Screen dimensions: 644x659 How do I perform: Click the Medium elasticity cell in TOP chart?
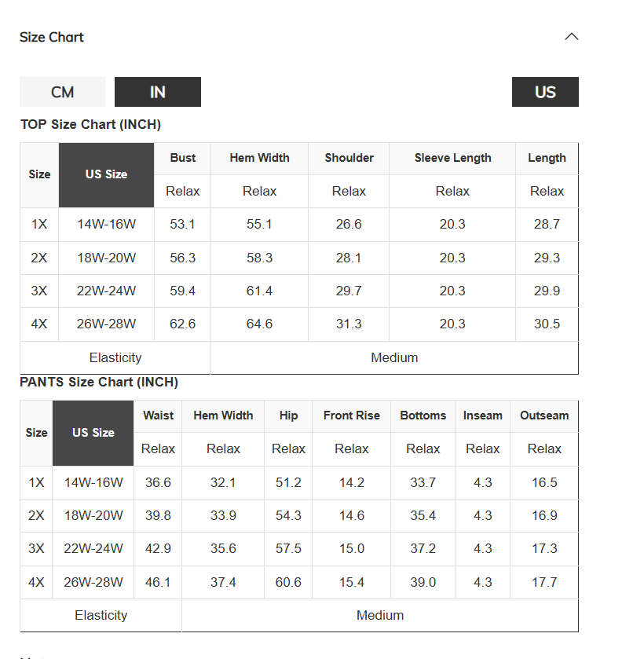point(394,357)
